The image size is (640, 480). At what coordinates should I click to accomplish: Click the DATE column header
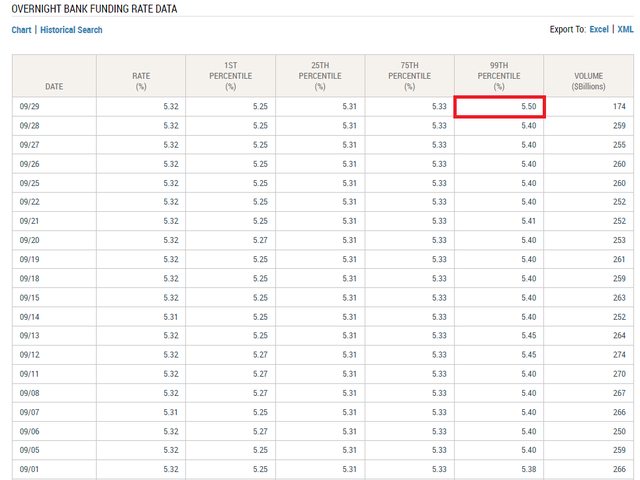(52, 87)
